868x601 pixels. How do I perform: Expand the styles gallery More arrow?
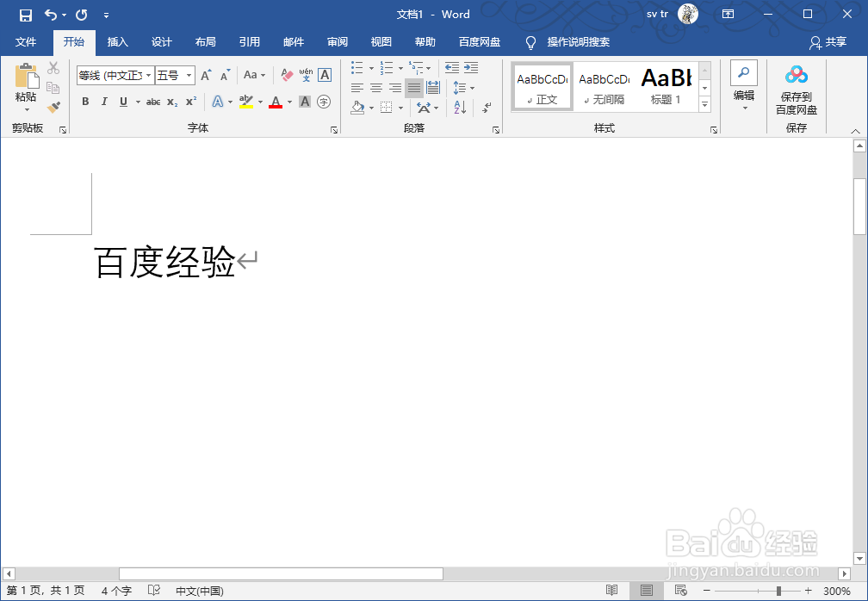(x=704, y=104)
